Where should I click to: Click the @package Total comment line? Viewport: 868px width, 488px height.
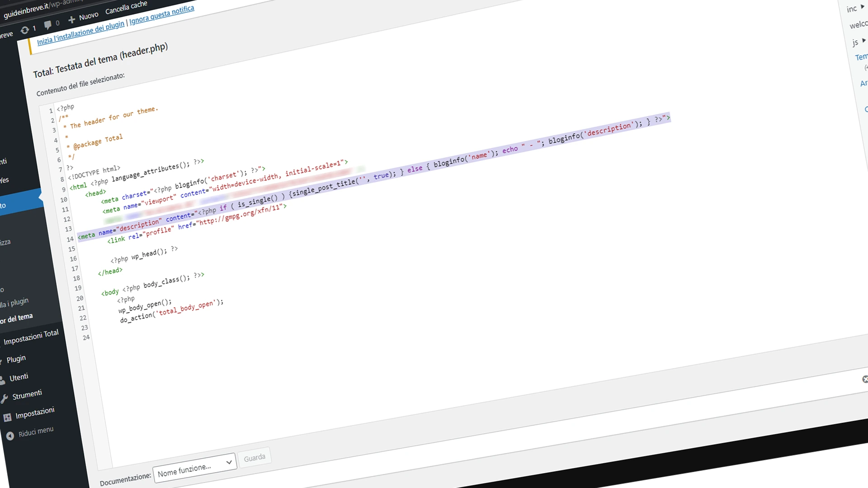click(94, 141)
